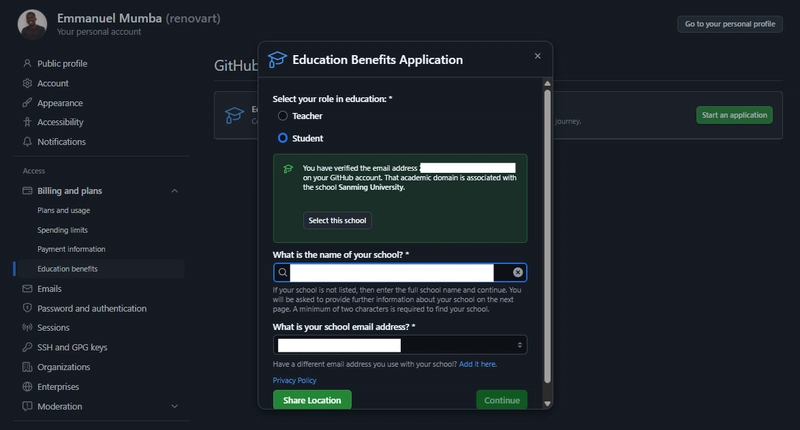This screenshot has height=430, width=800.
Task: Click the graduation cap icon in dialog title
Action: (277, 60)
